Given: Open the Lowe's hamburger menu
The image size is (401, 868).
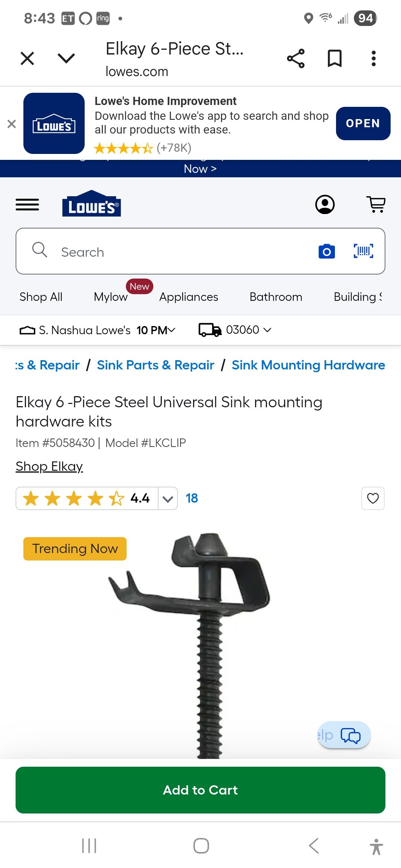Looking at the screenshot, I should tap(27, 204).
